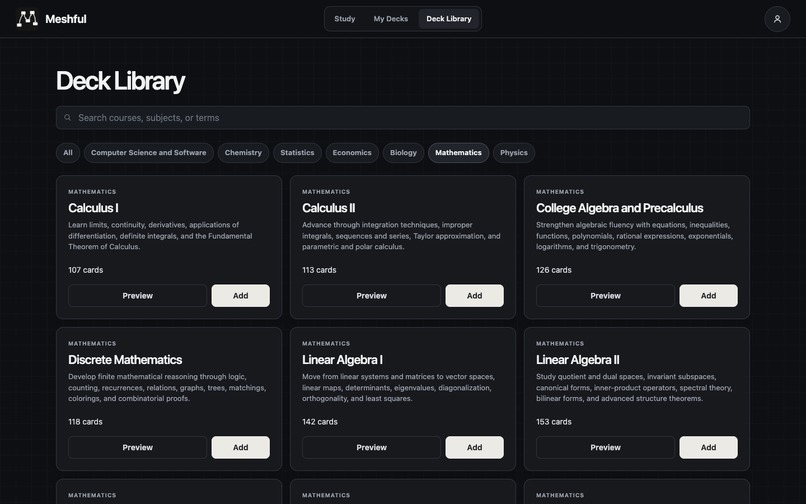Add the Linear Algebra I deck
The width and height of the screenshot is (806, 504).
pos(474,447)
